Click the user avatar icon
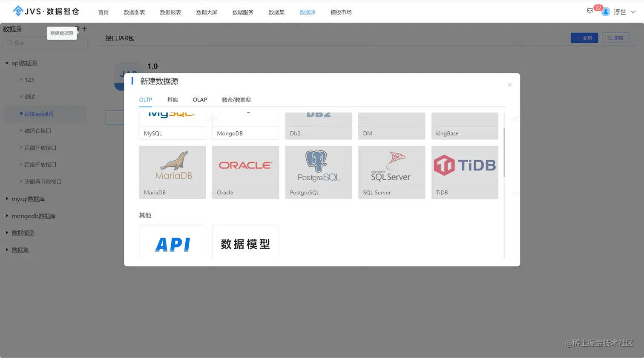644x358 pixels. click(x=606, y=12)
